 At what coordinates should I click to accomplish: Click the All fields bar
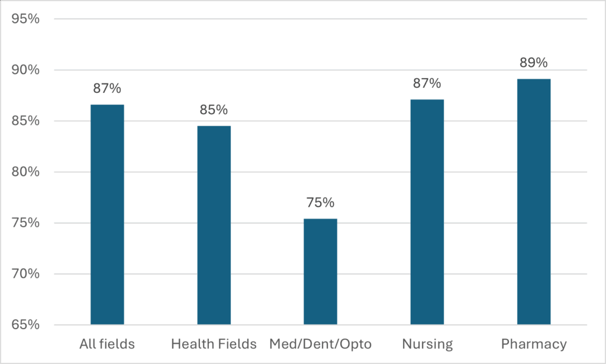tap(107, 214)
